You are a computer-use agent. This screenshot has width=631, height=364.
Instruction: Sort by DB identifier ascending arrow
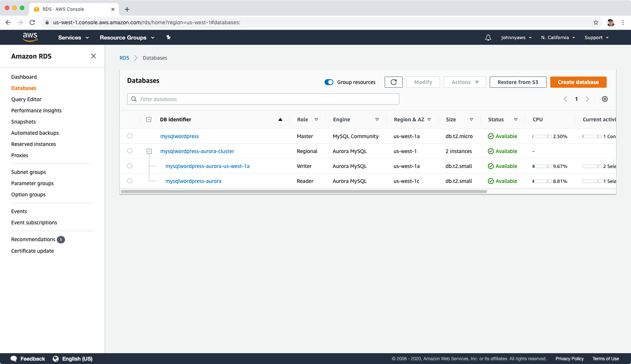[x=280, y=119]
